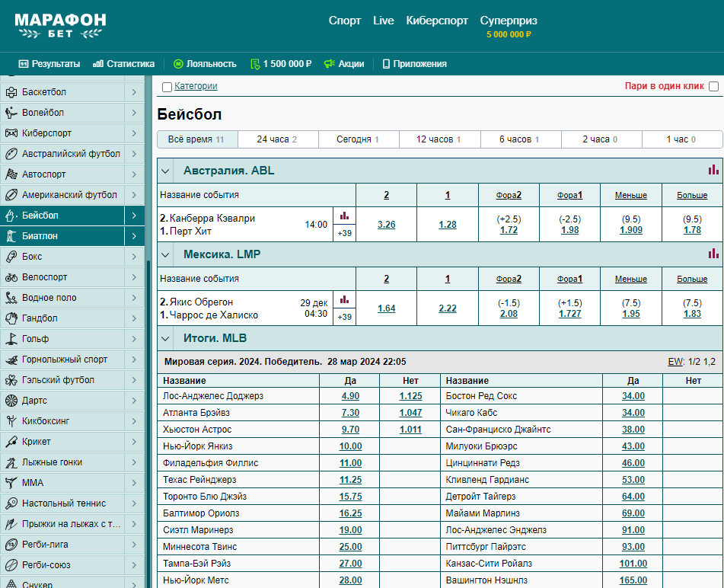Switch to the 24 часа tab
Image resolution: width=724 pixels, height=588 pixels.
[278, 139]
